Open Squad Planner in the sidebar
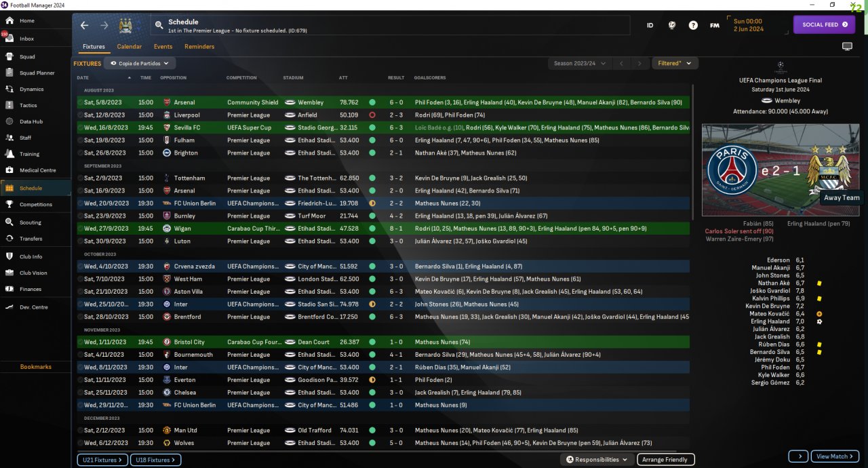This screenshot has height=468, width=868. 35,73
